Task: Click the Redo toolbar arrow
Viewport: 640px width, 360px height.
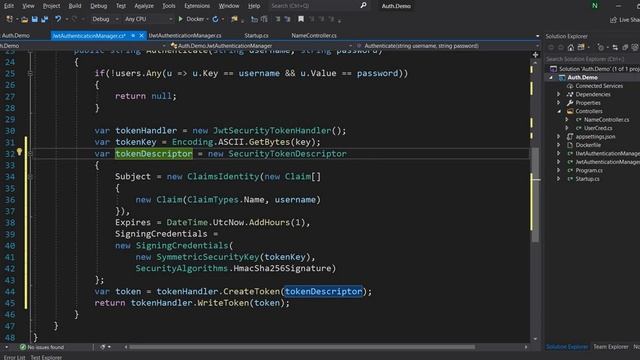Action: coord(74,19)
